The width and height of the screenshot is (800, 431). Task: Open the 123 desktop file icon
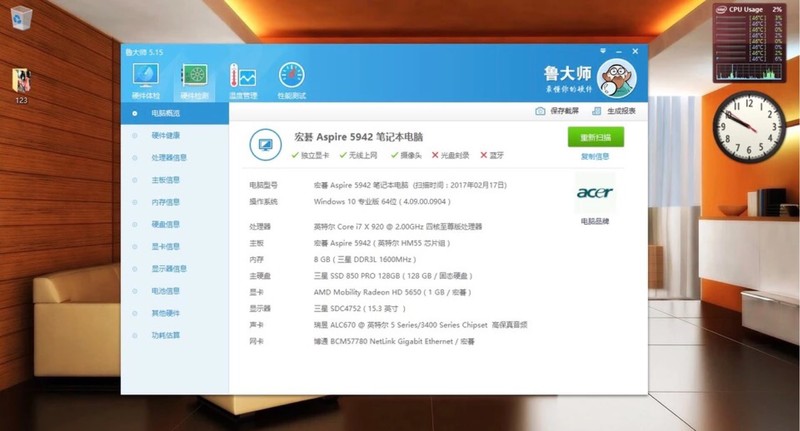point(21,86)
